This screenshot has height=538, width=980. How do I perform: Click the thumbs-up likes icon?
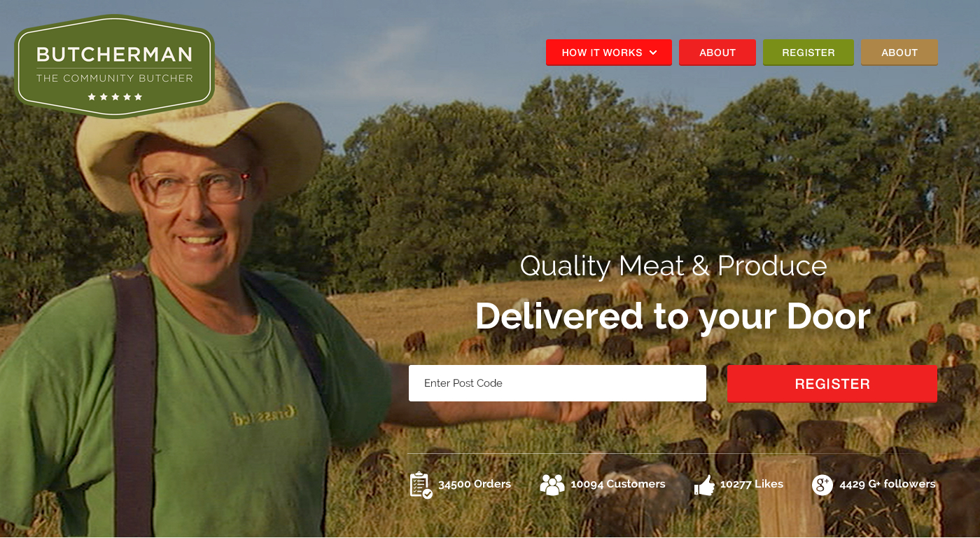(x=704, y=485)
